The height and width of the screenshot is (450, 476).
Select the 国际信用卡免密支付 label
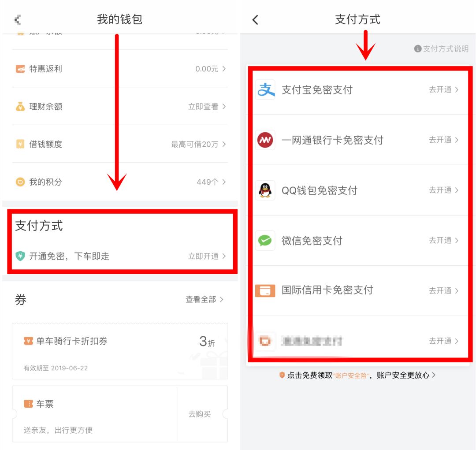tap(327, 290)
